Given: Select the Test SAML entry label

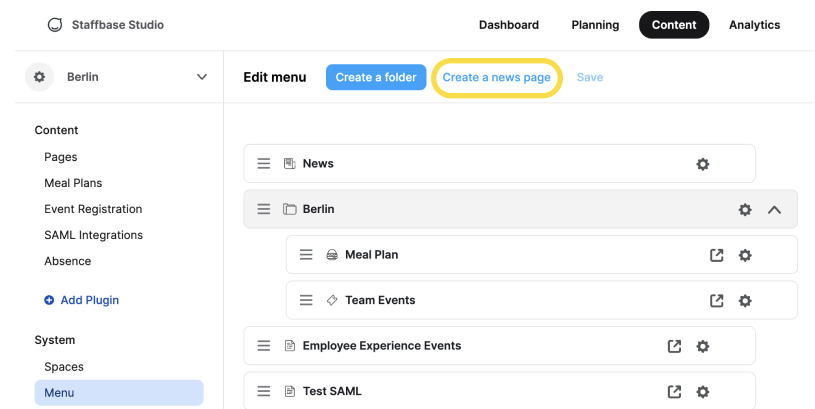Looking at the screenshot, I should pyautogui.click(x=332, y=391).
